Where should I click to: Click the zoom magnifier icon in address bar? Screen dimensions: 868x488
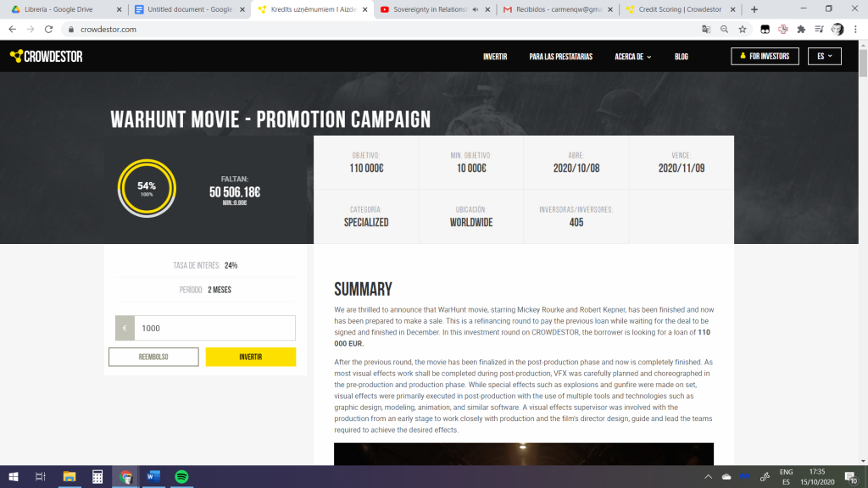724,30
